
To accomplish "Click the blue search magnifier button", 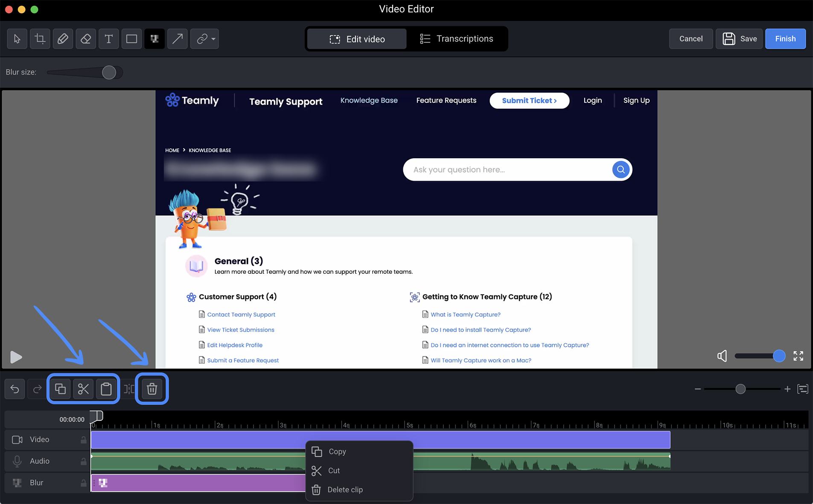I will 621,170.
